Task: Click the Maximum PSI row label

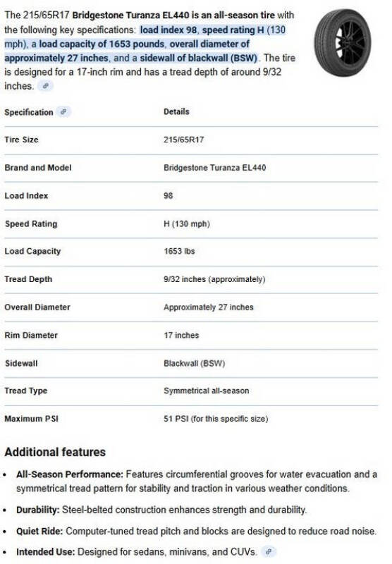Action: tap(31, 419)
